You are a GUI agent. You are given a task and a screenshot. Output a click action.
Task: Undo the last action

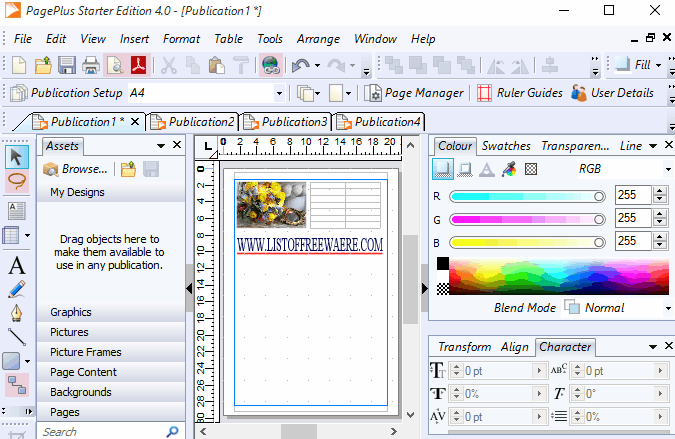(300, 65)
